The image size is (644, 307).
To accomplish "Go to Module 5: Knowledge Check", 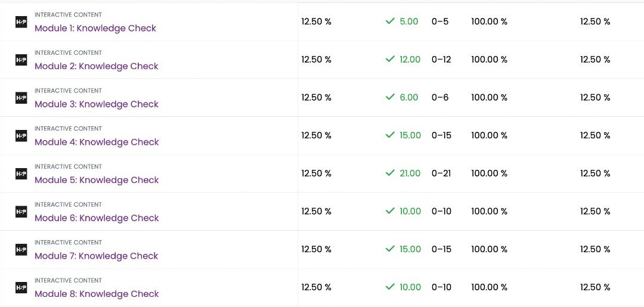I will pyautogui.click(x=97, y=180).
